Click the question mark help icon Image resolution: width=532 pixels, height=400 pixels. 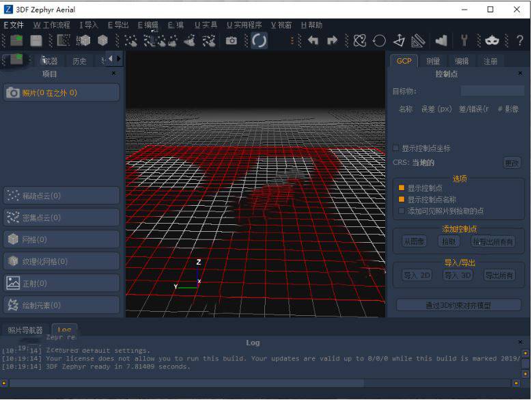tap(520, 41)
